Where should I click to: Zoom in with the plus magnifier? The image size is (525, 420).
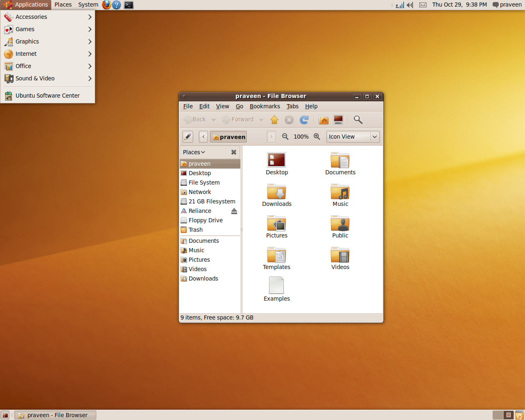pyautogui.click(x=317, y=137)
